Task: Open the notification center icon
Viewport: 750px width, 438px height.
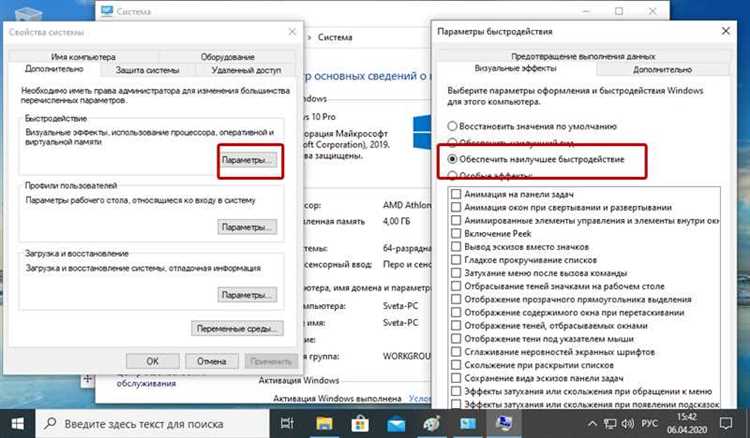Action: click(x=728, y=422)
